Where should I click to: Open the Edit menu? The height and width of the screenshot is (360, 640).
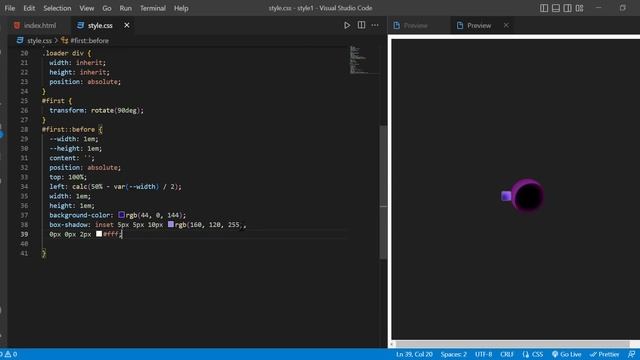pyautogui.click(x=29, y=8)
